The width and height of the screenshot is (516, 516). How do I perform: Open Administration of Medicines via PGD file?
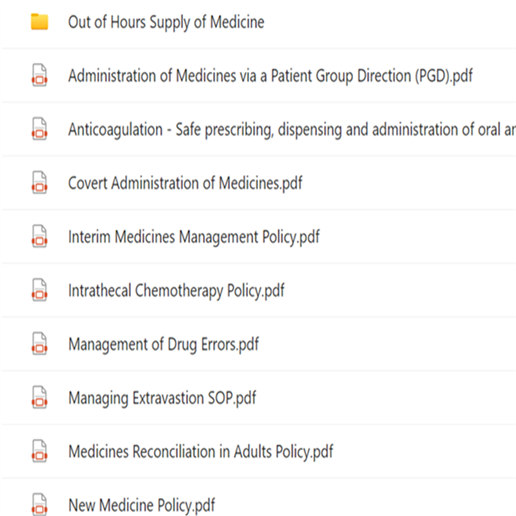coord(270,76)
